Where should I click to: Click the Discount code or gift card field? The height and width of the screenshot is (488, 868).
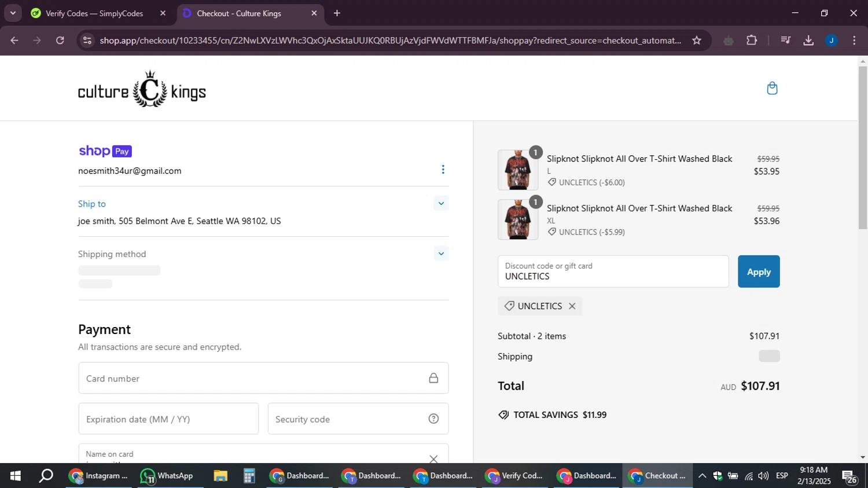pos(613,271)
